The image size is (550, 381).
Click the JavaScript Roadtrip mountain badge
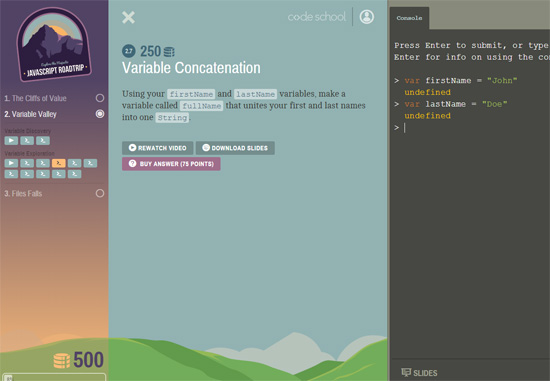pyautogui.click(x=53, y=44)
